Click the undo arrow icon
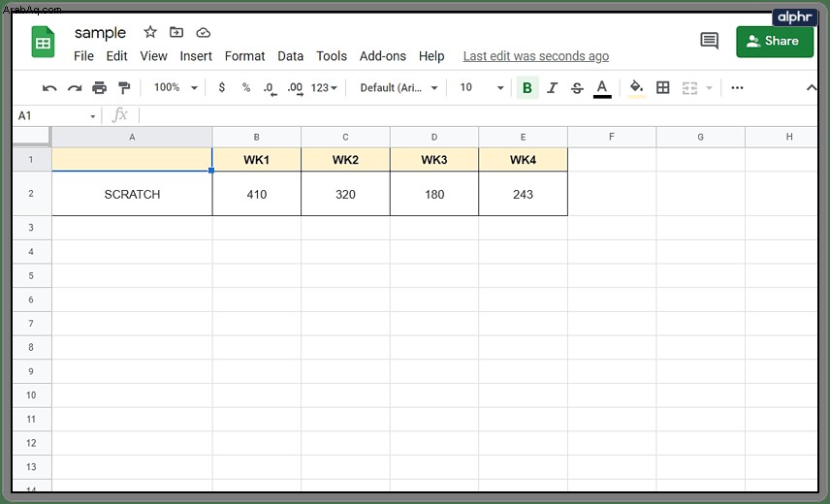 tap(49, 88)
